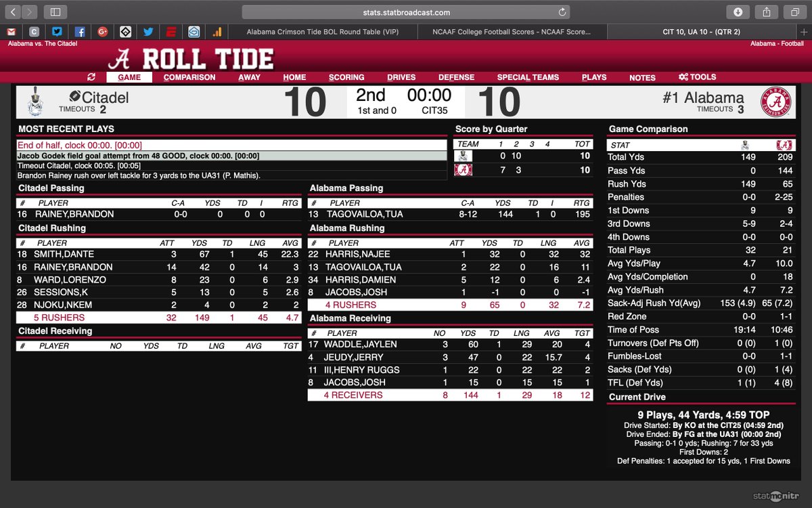Click the stats.statbroadcast.com address field

click(x=406, y=12)
